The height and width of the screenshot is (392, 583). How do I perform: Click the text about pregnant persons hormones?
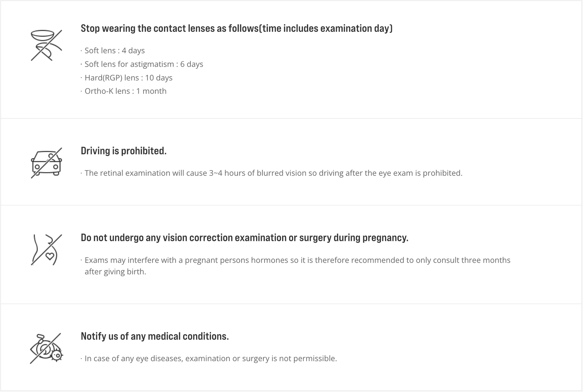(297, 260)
